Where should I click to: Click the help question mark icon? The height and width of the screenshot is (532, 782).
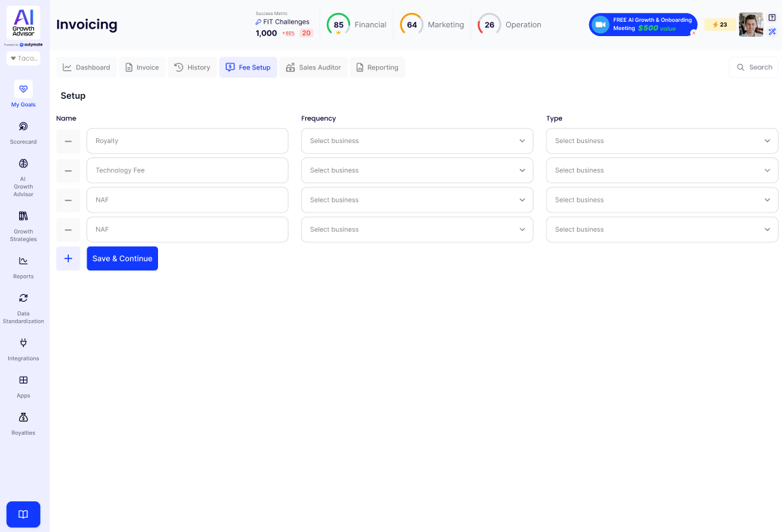pyautogui.click(x=772, y=18)
